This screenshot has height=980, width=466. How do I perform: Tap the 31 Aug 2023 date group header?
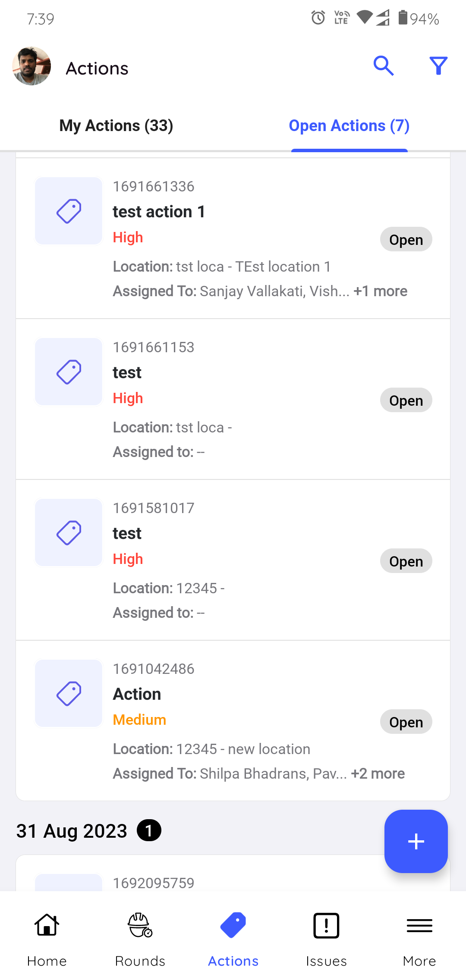(x=72, y=831)
